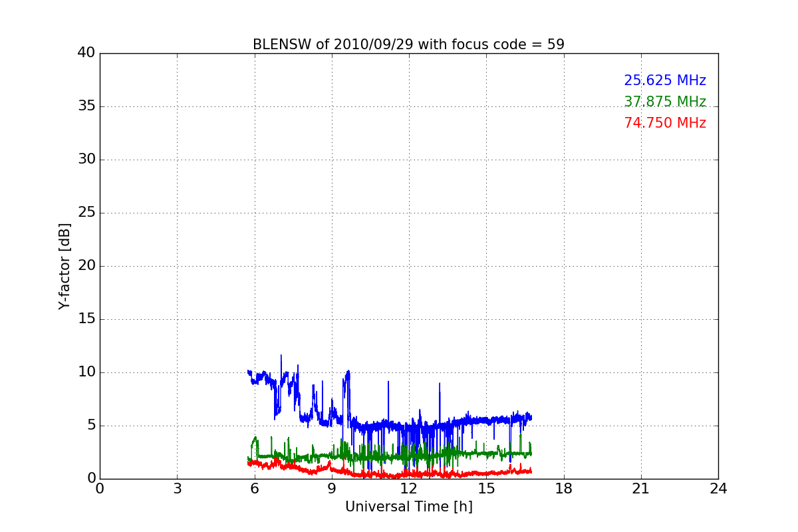Click the y-axis tick label "25"

[x=86, y=213]
